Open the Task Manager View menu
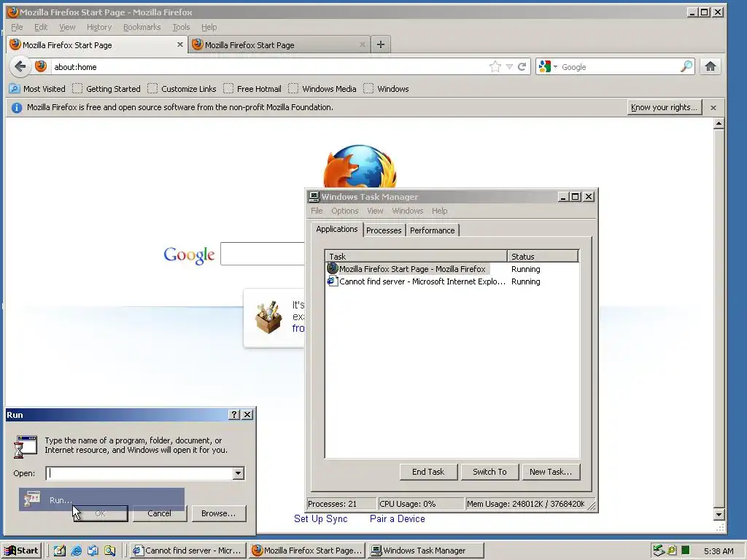Viewport: 747px width, 560px height. (x=375, y=211)
